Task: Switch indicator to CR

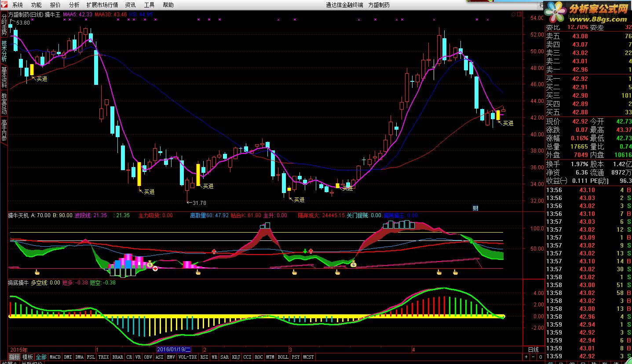Action: pos(129,357)
